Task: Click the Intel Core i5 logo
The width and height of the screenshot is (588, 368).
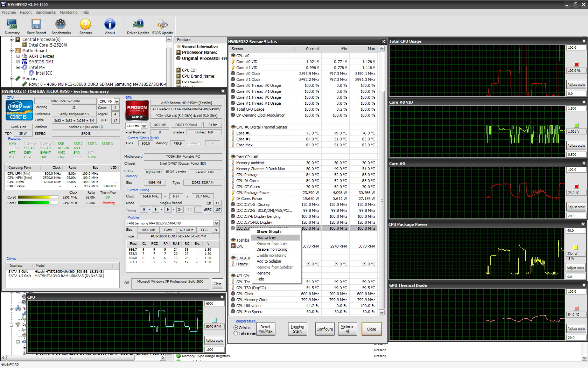Action: [19, 110]
